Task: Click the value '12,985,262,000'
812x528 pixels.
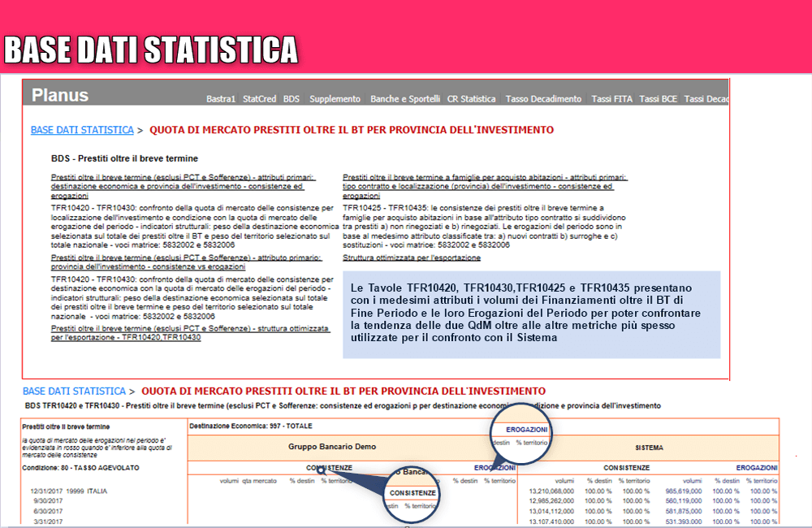Action: click(551, 501)
